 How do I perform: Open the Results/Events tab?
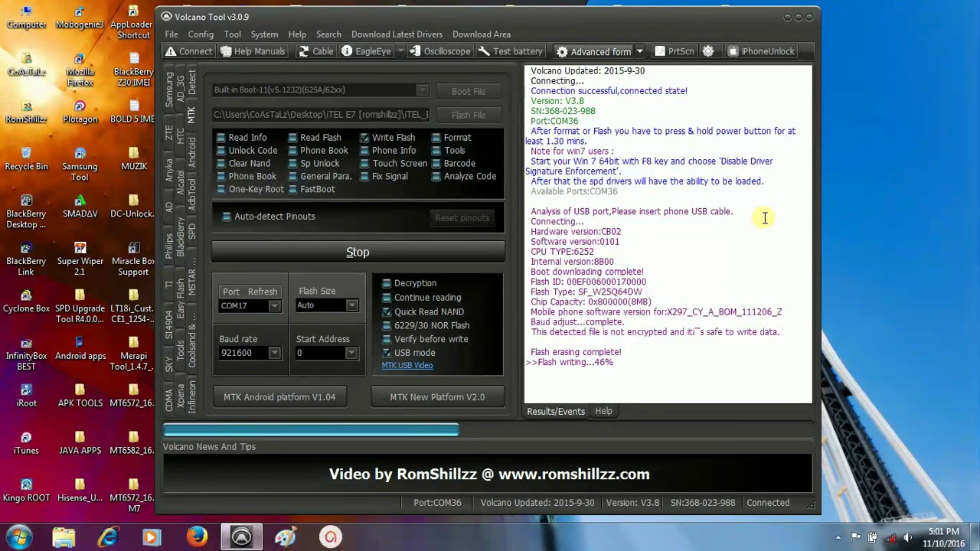pos(556,412)
